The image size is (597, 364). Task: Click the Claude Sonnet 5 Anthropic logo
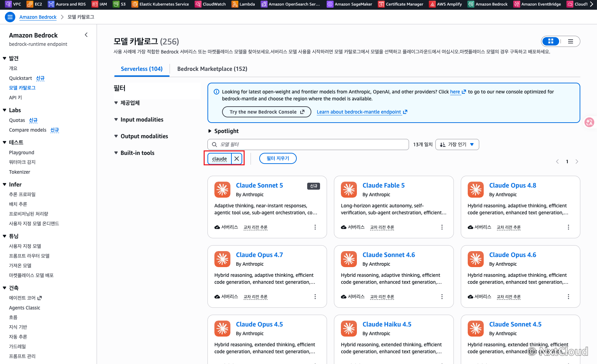(222, 190)
